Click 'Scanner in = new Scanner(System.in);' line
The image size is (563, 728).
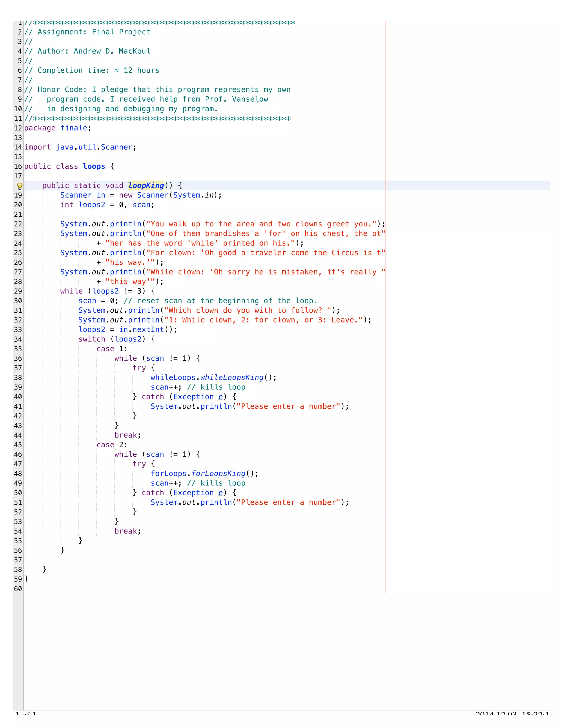tap(141, 195)
